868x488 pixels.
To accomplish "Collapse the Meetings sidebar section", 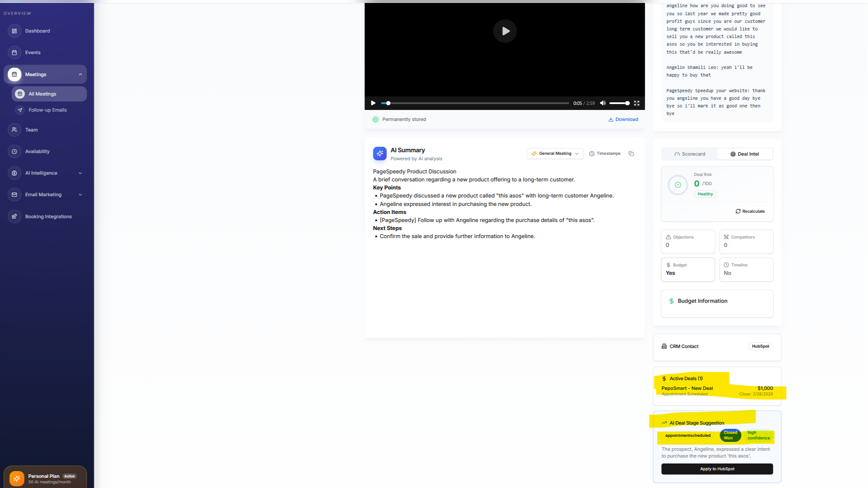I will pyautogui.click(x=80, y=74).
